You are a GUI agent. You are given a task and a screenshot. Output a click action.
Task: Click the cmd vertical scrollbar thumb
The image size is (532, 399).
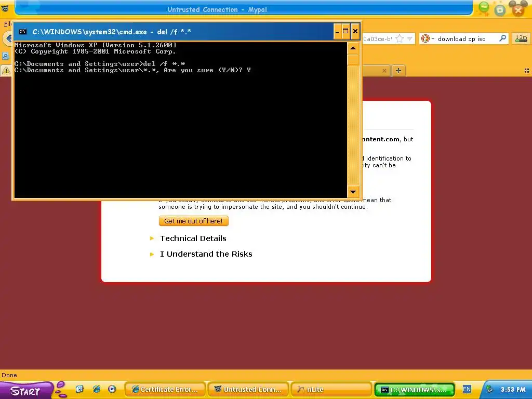click(353, 60)
